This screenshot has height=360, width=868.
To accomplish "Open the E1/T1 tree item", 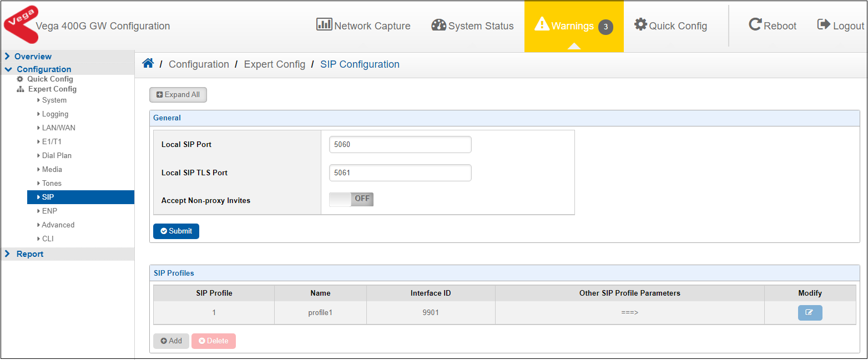I will click(52, 142).
